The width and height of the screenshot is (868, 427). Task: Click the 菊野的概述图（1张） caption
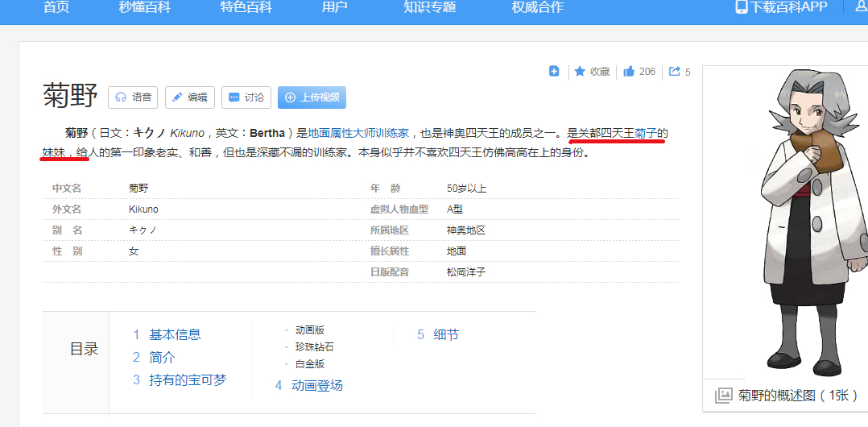798,396
